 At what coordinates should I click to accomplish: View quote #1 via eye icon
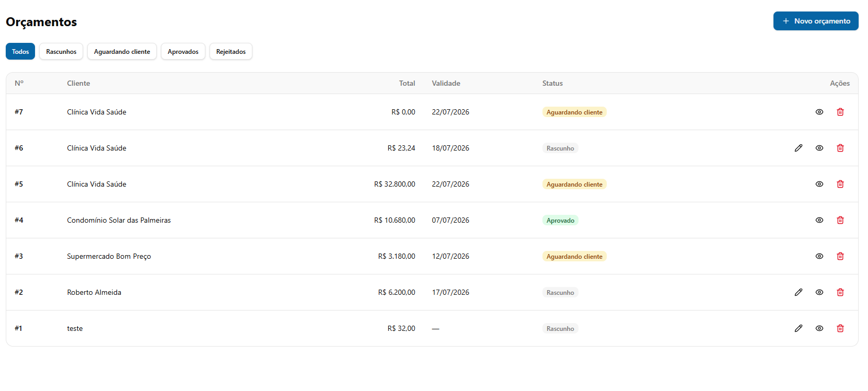pos(819,328)
